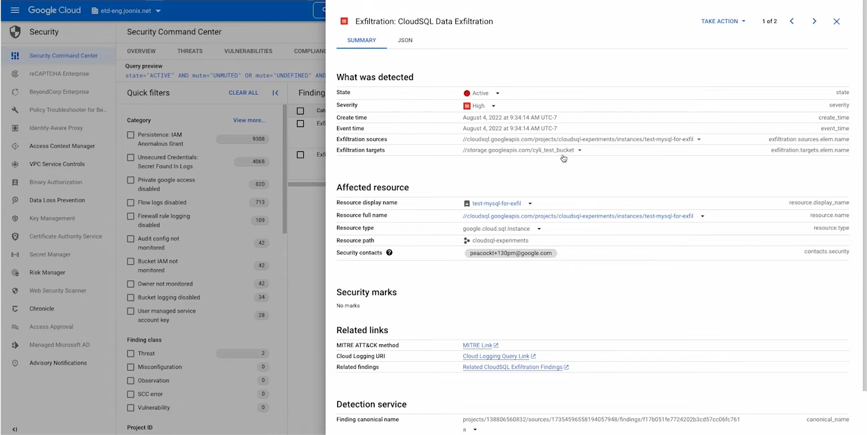
Task: Open the State Active dropdown
Action: coord(497,94)
